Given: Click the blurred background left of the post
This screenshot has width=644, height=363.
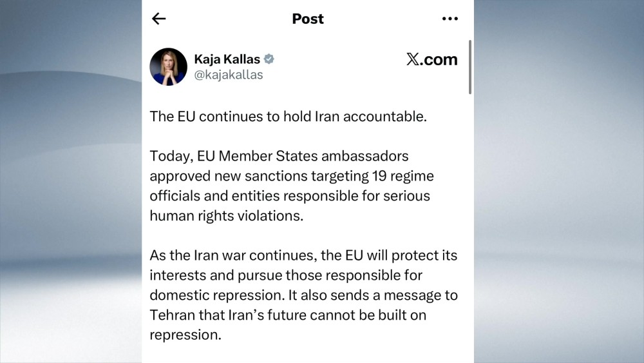Looking at the screenshot, I should [x=71, y=181].
